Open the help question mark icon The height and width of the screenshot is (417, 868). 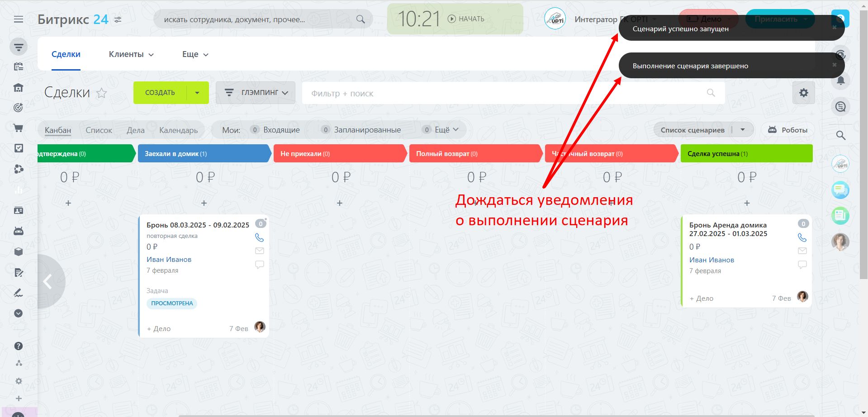coord(19,346)
